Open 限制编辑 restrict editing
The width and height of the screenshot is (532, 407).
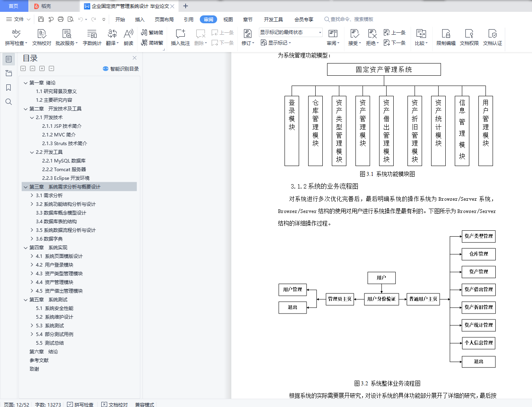(446, 37)
